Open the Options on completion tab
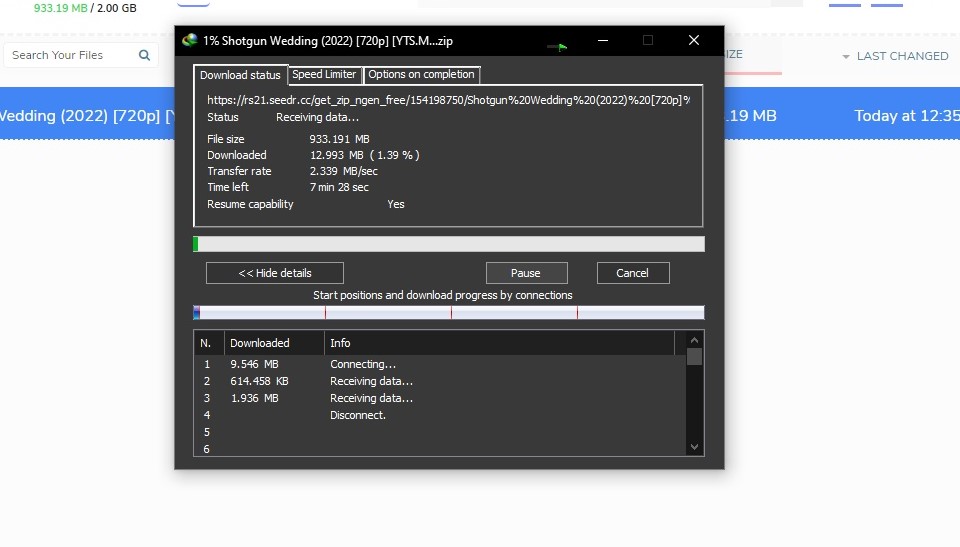Screen dimensions: 960x547 pyautogui.click(x=421, y=74)
